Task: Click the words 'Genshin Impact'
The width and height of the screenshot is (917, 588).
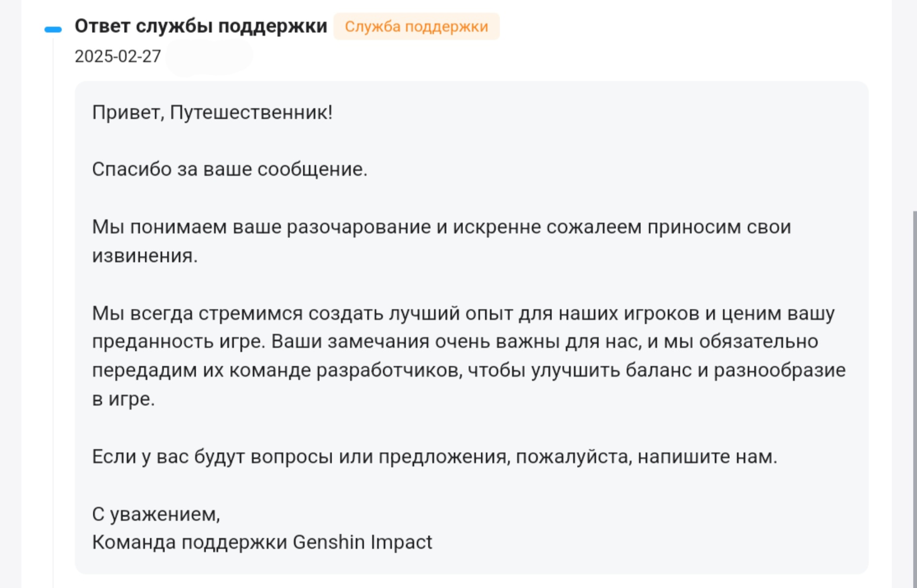Action: click(x=363, y=543)
